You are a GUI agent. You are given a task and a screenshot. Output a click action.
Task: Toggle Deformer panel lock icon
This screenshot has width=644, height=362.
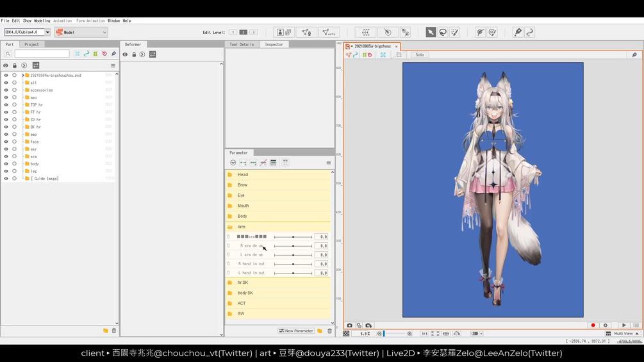click(134, 54)
